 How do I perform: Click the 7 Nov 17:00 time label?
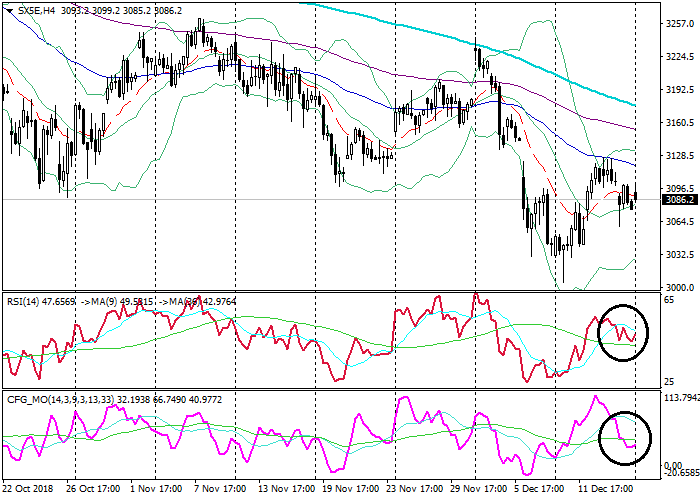tap(218, 490)
